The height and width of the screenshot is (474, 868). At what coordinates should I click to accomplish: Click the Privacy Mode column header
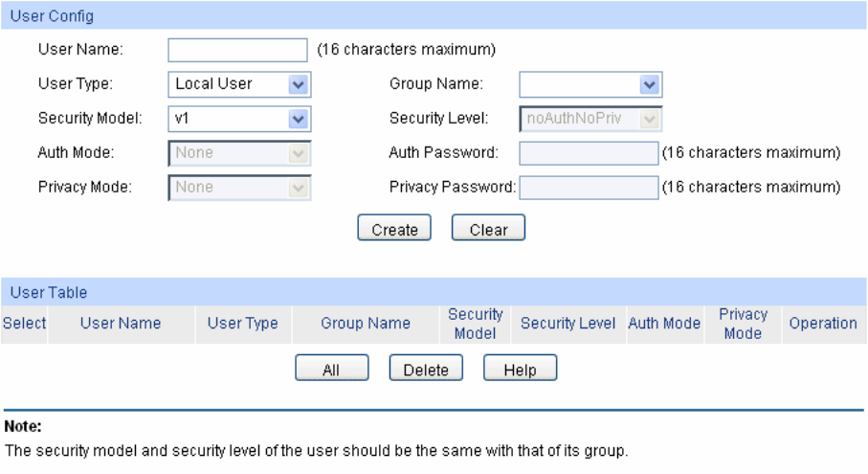coord(743,324)
